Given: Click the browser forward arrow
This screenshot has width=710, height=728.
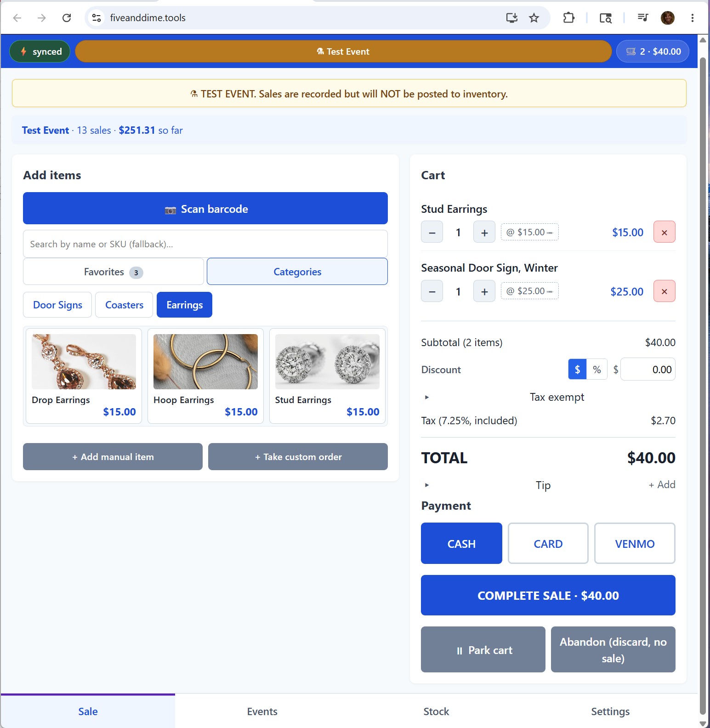Looking at the screenshot, I should point(42,18).
